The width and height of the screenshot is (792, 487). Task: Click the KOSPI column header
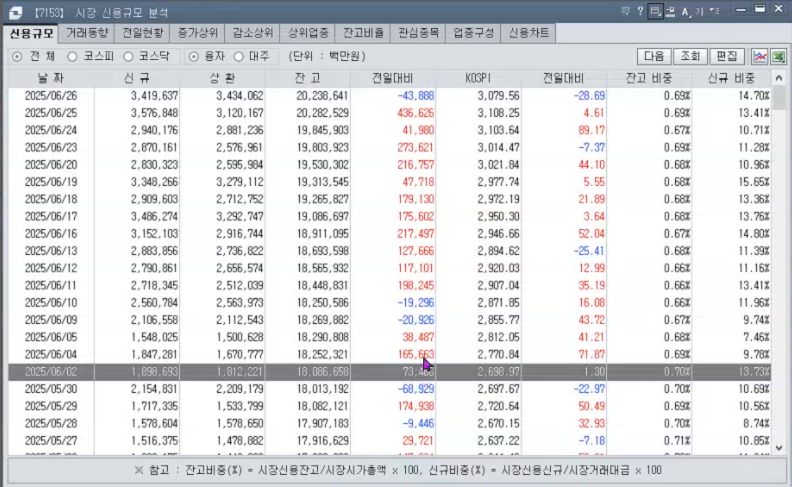[x=478, y=78]
